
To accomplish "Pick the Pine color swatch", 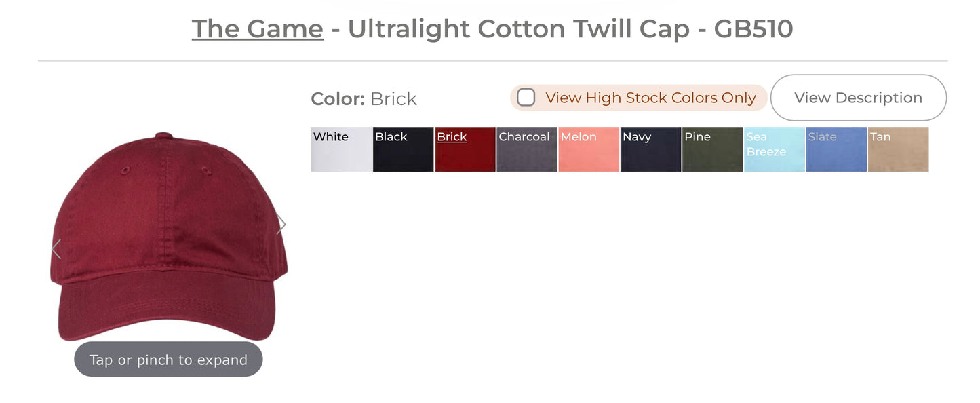I will 712,149.
